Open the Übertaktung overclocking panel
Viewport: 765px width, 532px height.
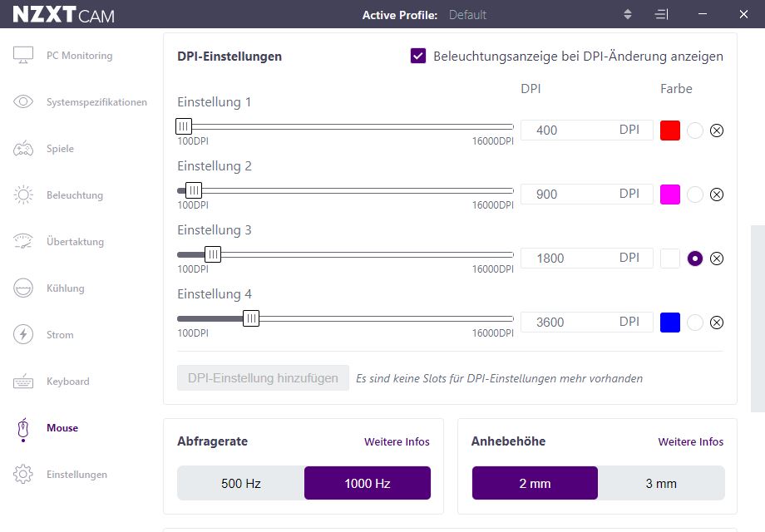coord(75,242)
